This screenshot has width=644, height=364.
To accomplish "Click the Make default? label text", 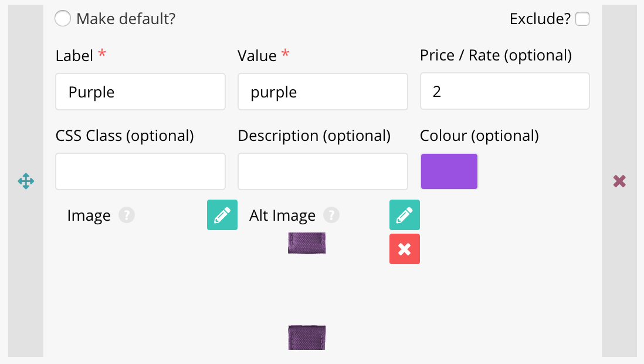I will pyautogui.click(x=126, y=19).
